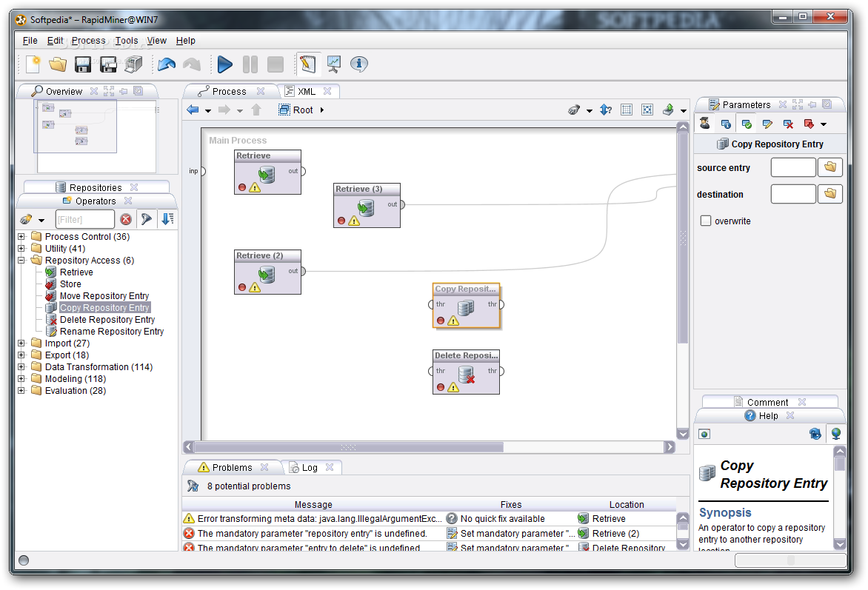Expand the Import operators folder
Image resolution: width=868 pixels, height=590 pixels.
pos(21,343)
